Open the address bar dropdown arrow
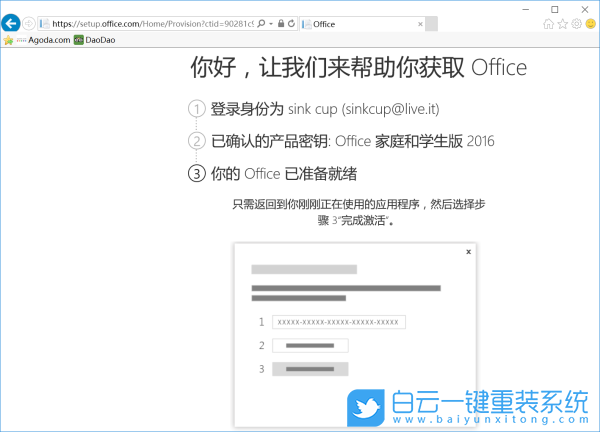 271,24
